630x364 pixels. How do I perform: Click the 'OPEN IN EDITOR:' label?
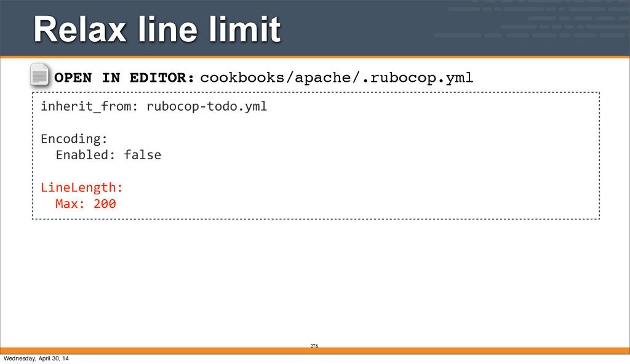click(x=124, y=78)
